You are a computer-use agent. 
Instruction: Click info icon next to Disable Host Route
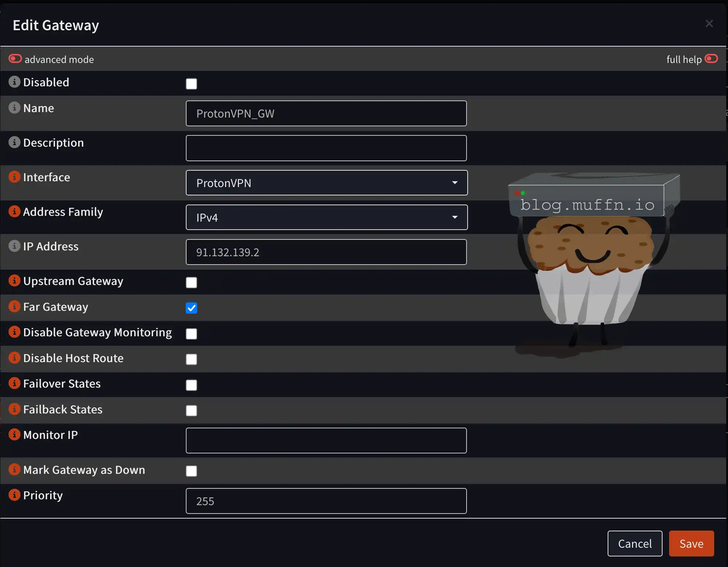pos(14,358)
